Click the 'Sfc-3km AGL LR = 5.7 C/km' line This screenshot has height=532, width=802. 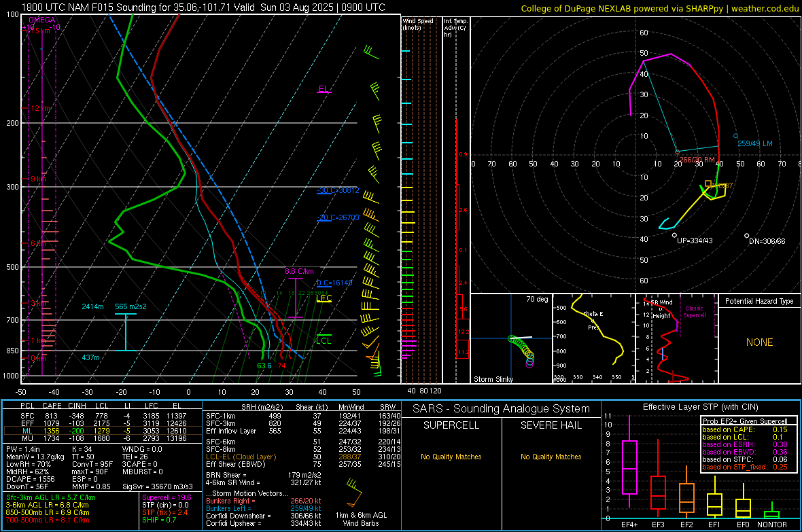[x=51, y=497]
